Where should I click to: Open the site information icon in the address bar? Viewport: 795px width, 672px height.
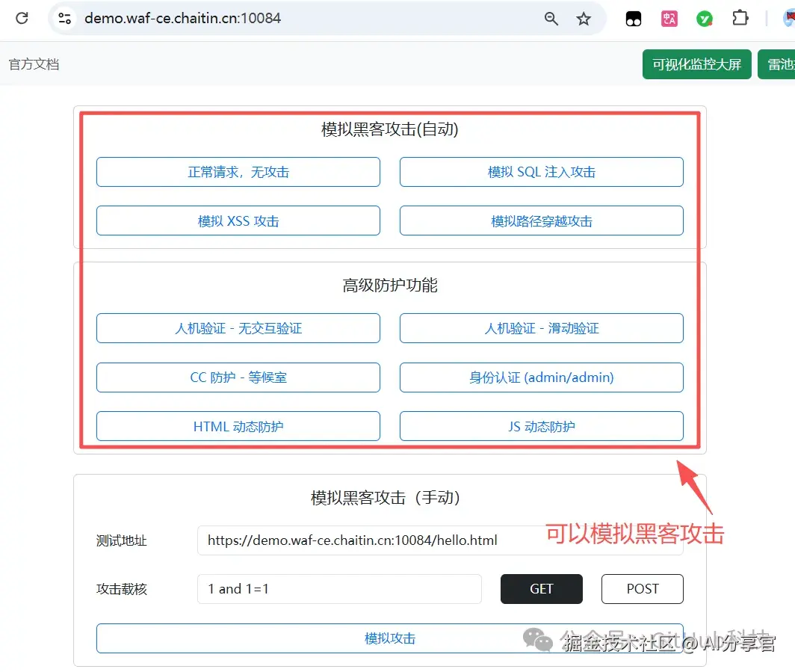tap(64, 19)
